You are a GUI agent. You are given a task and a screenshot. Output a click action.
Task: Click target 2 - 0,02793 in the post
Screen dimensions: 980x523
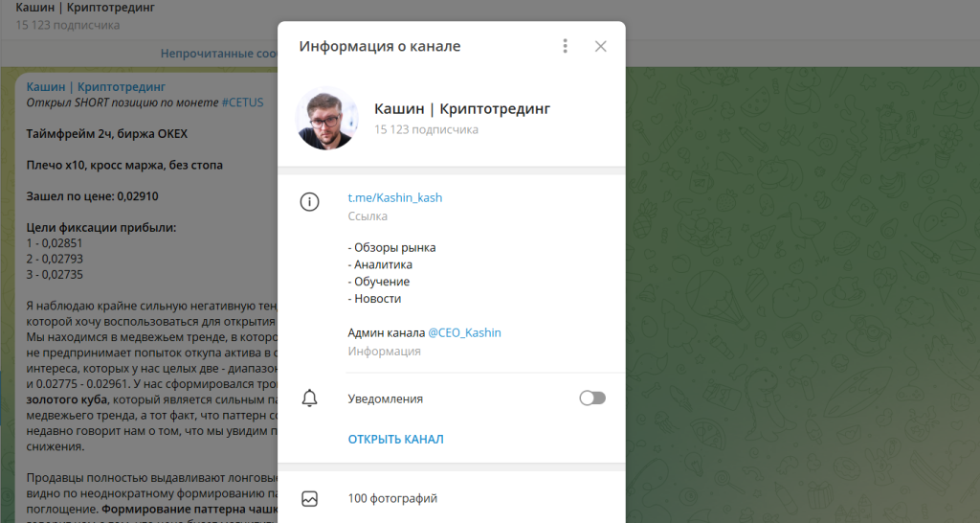[x=55, y=259]
